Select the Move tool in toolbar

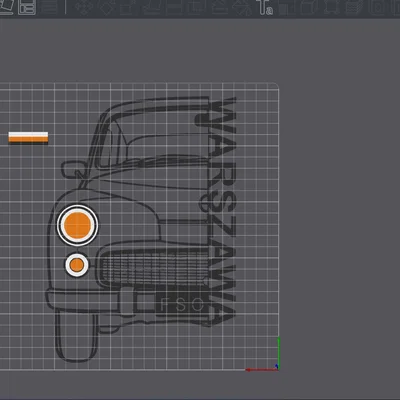[82, 7]
